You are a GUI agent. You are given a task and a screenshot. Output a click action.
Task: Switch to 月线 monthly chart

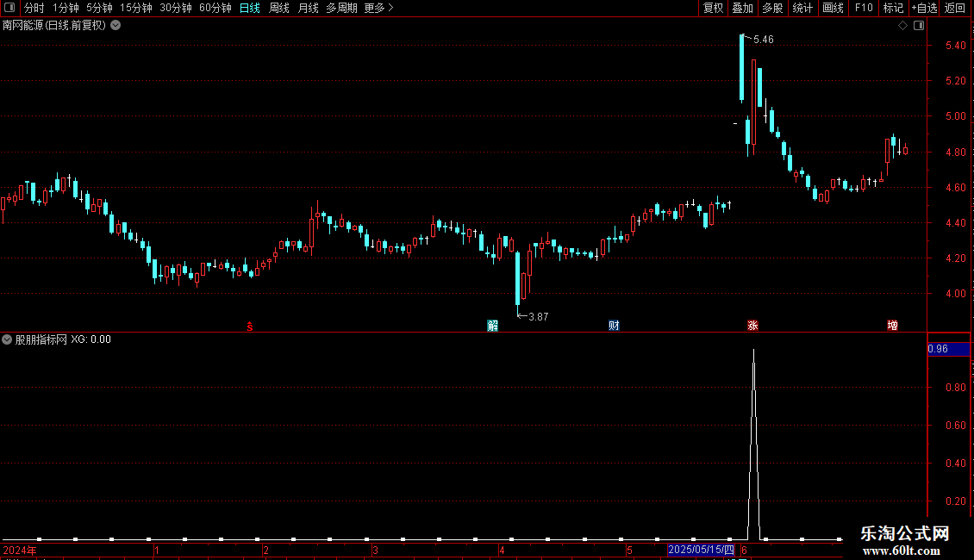(x=308, y=8)
